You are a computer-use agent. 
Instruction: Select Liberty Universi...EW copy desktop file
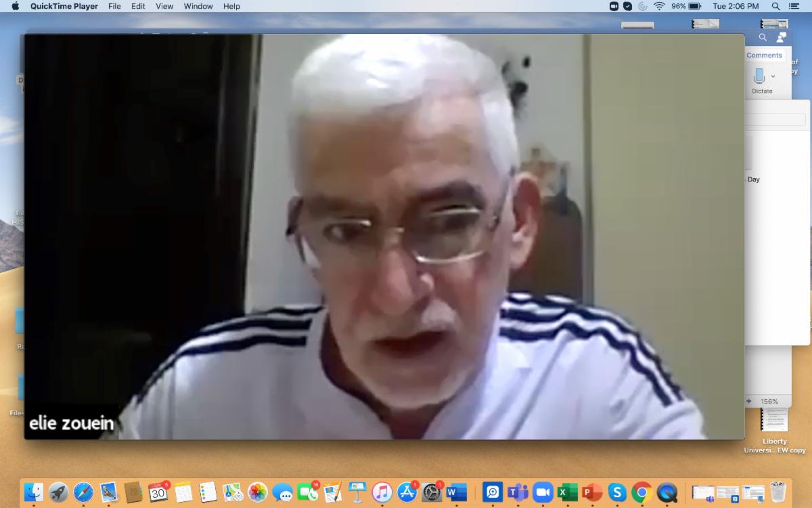point(775,429)
